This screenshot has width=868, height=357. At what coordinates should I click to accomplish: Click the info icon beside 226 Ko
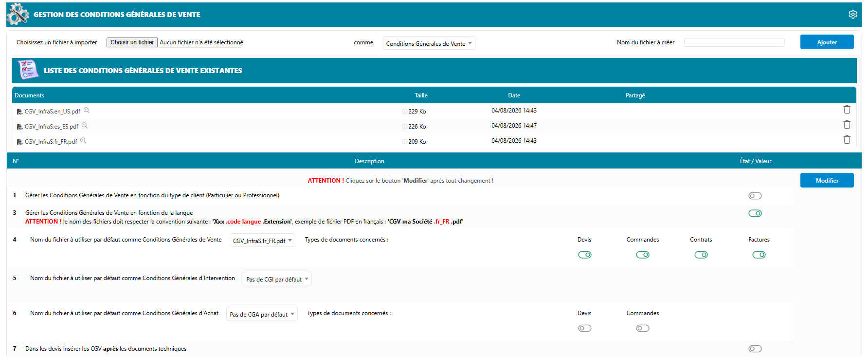[x=405, y=127]
